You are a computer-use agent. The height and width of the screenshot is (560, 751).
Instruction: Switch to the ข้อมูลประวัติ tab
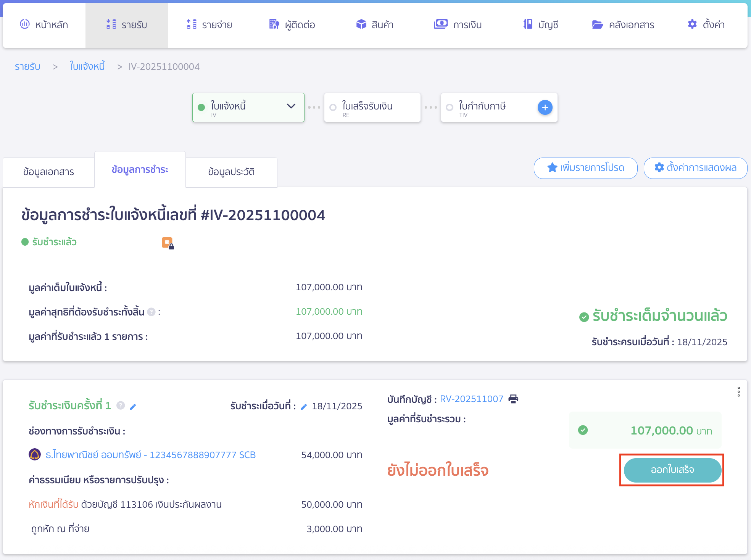pos(231,172)
